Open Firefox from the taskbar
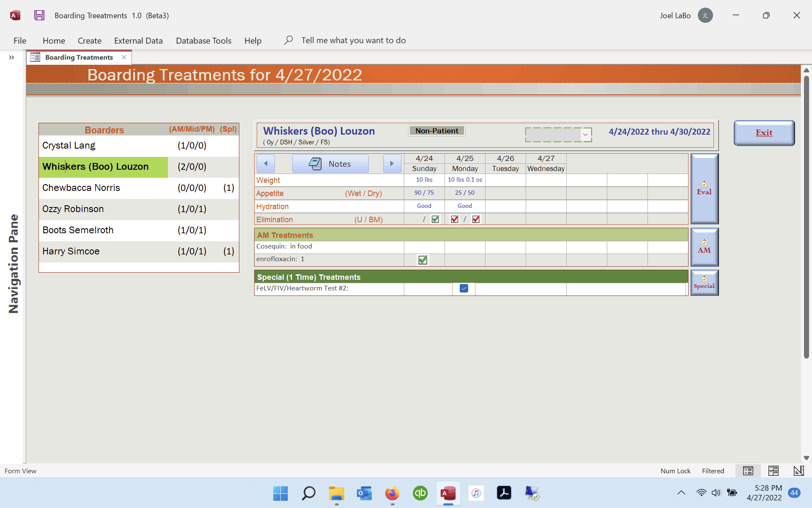The width and height of the screenshot is (812, 508). (x=392, y=493)
